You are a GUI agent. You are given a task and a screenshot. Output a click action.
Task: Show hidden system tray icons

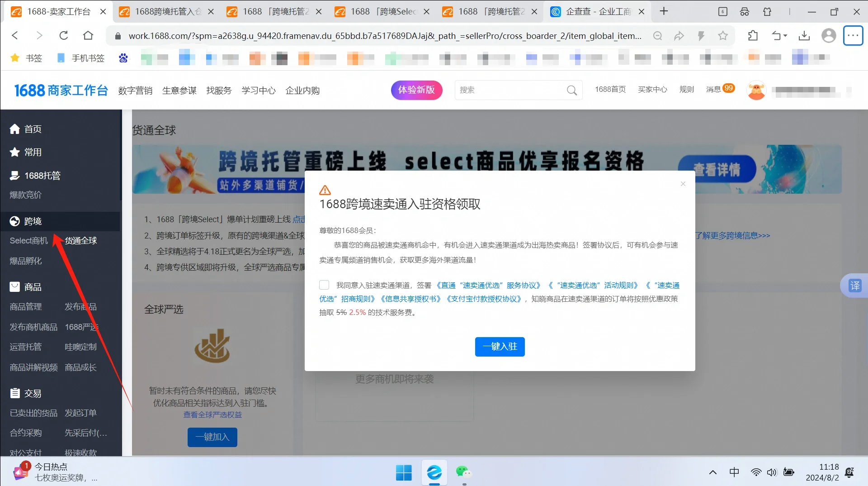tap(713, 472)
